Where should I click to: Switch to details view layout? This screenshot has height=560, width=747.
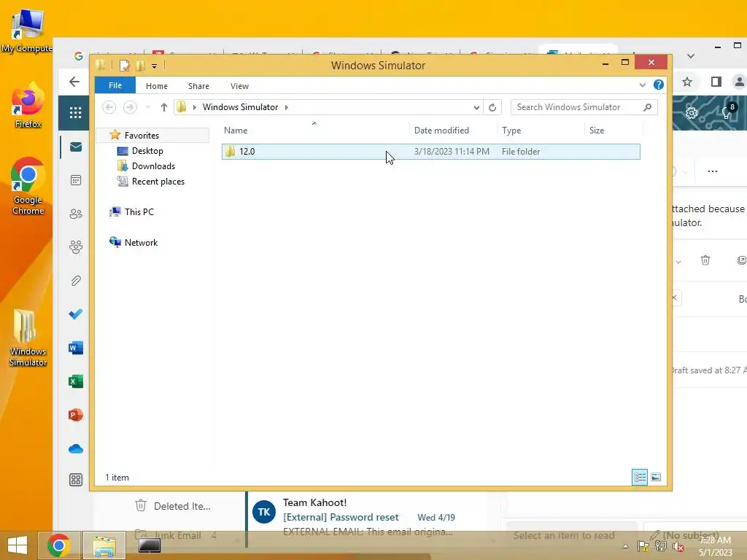tap(639, 477)
